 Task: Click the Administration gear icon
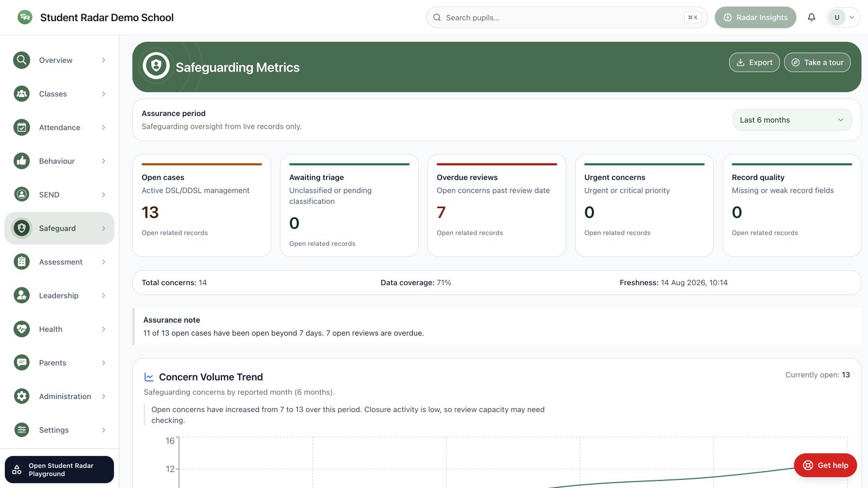(22, 396)
